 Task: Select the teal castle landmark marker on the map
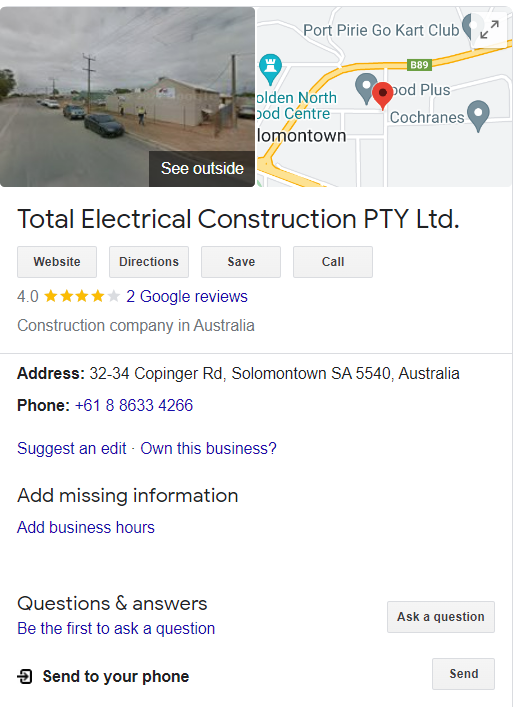coord(270,69)
